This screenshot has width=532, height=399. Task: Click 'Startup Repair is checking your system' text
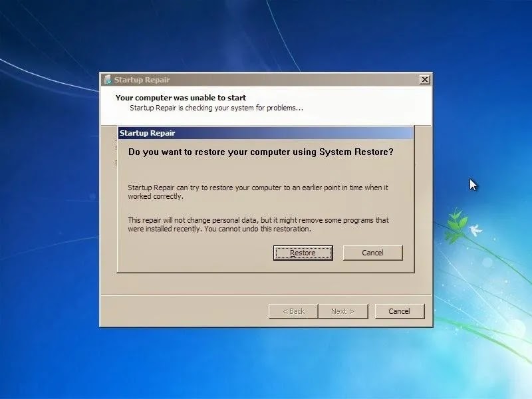217,108
